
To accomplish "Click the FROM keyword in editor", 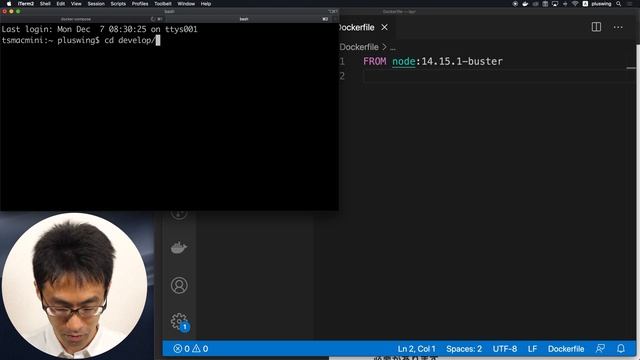I will tap(375, 61).
